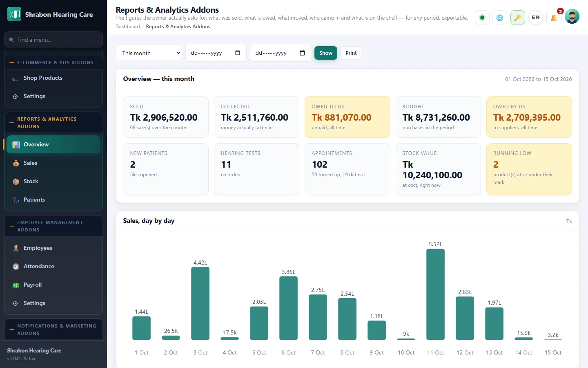Click the Stock Value card

438,169
